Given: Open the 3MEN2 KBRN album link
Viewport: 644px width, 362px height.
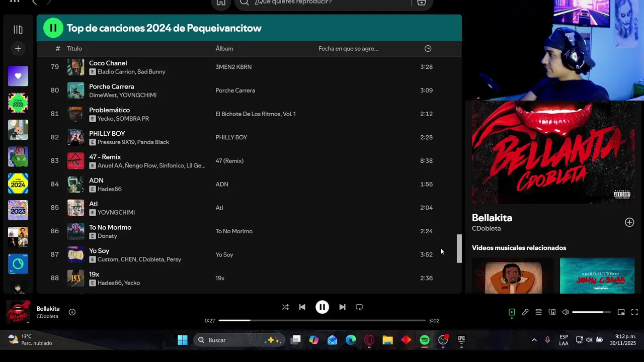Looking at the screenshot, I should pos(233,67).
